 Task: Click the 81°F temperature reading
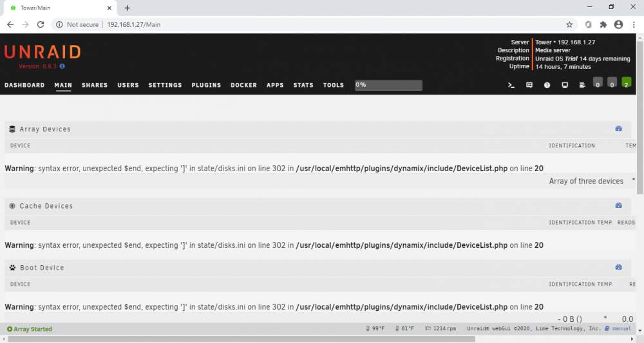point(408,328)
